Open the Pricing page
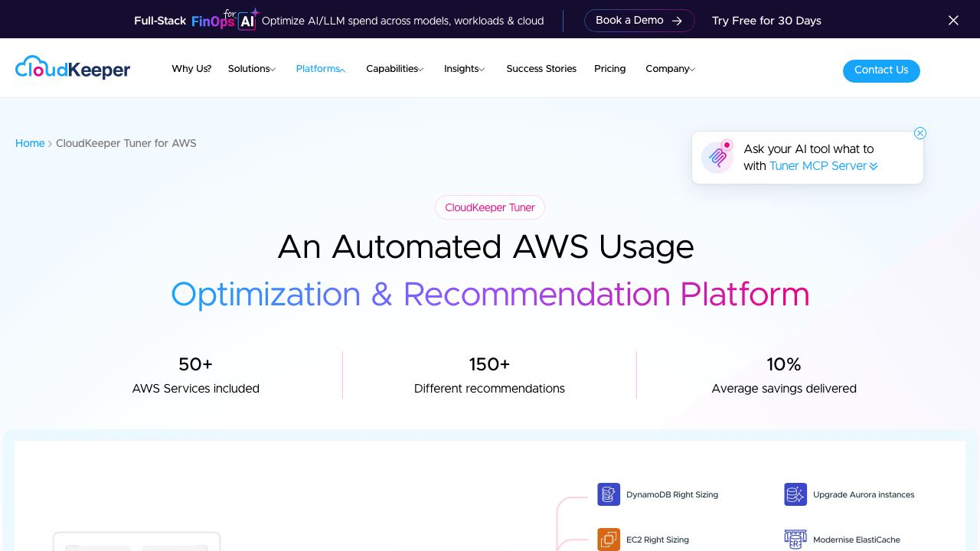Screen dimensions: 980x551 tap(610, 69)
